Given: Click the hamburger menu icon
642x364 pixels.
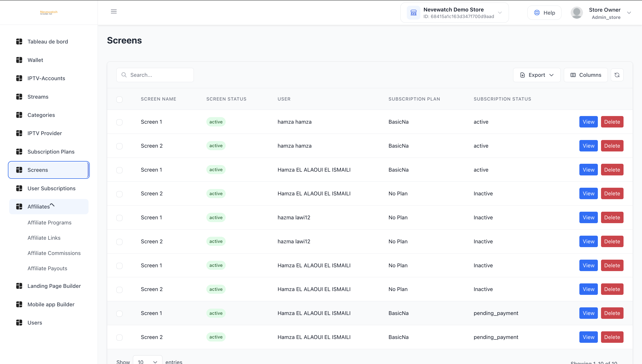Looking at the screenshot, I should coord(114,11).
